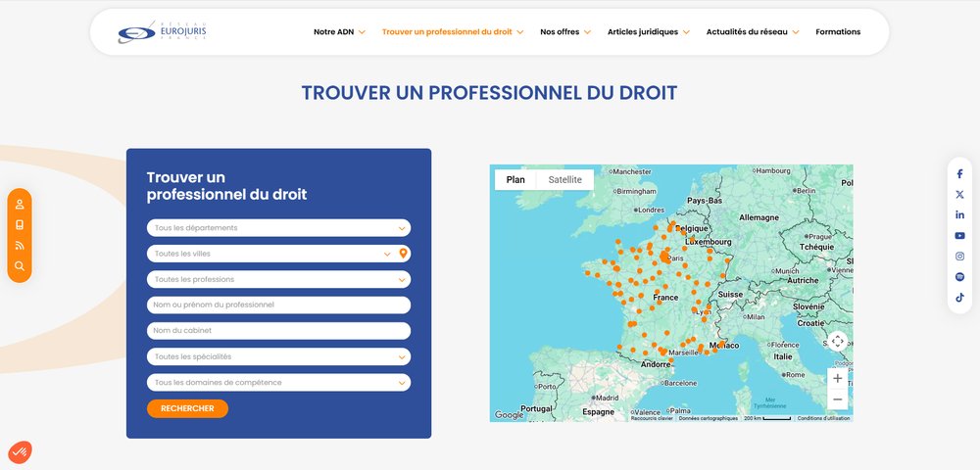Image resolution: width=980 pixels, height=470 pixels.
Task: Click the Google logo on the map
Action: click(x=510, y=415)
